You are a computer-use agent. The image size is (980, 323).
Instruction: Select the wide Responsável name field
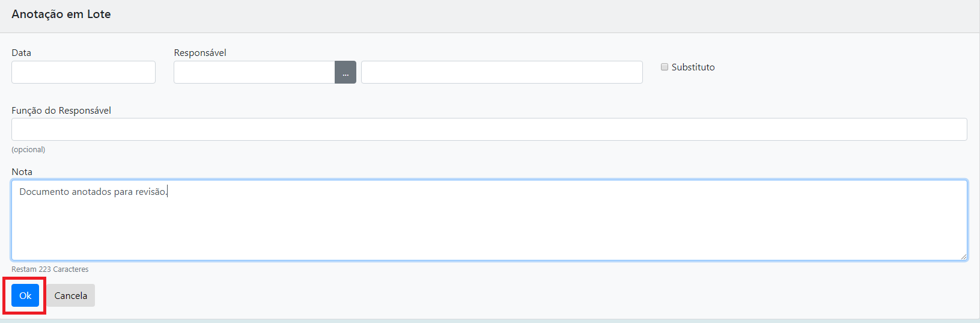pyautogui.click(x=502, y=72)
